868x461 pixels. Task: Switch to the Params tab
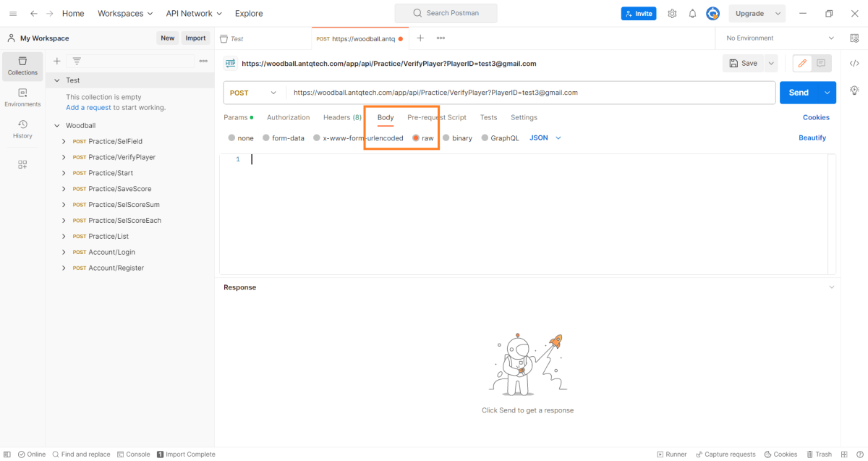(239, 117)
